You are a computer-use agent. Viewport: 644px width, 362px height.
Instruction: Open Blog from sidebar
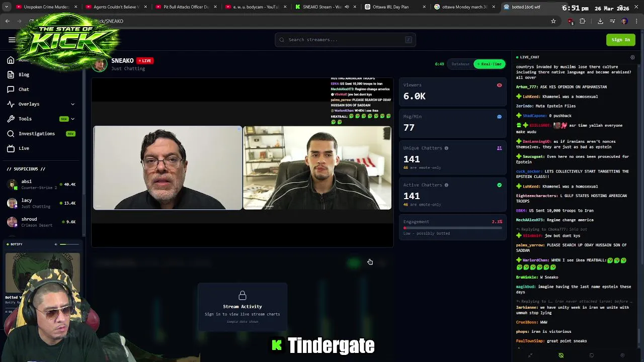[24, 74]
